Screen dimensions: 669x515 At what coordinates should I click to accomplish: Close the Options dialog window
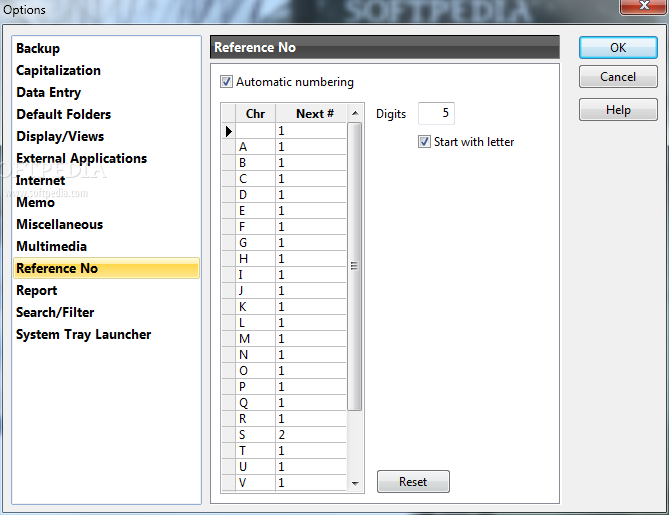[644, 6]
